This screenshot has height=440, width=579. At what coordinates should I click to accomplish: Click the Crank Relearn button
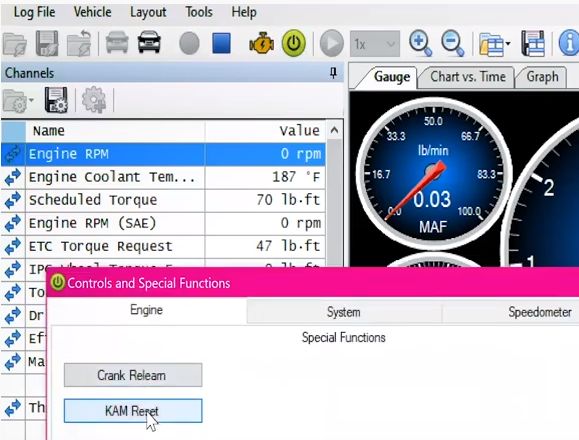(133, 375)
